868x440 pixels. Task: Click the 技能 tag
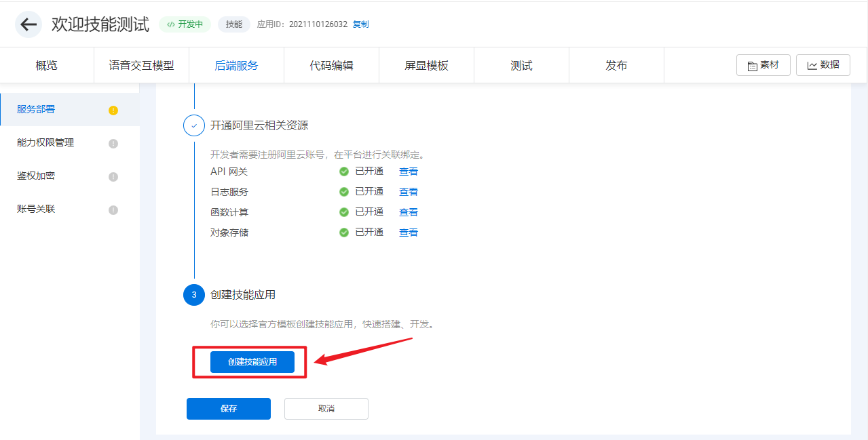[x=234, y=24]
